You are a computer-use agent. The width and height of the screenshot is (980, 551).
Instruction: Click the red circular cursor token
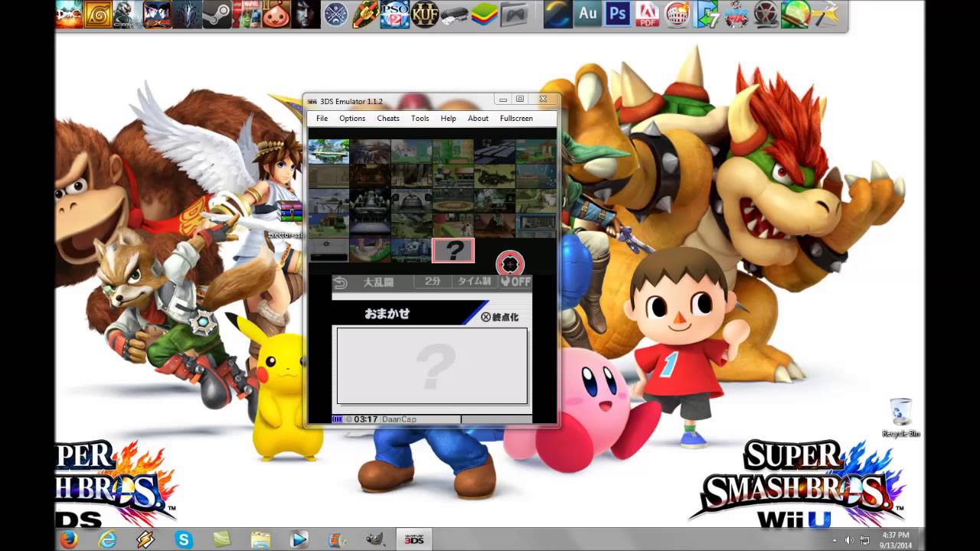[x=510, y=264]
